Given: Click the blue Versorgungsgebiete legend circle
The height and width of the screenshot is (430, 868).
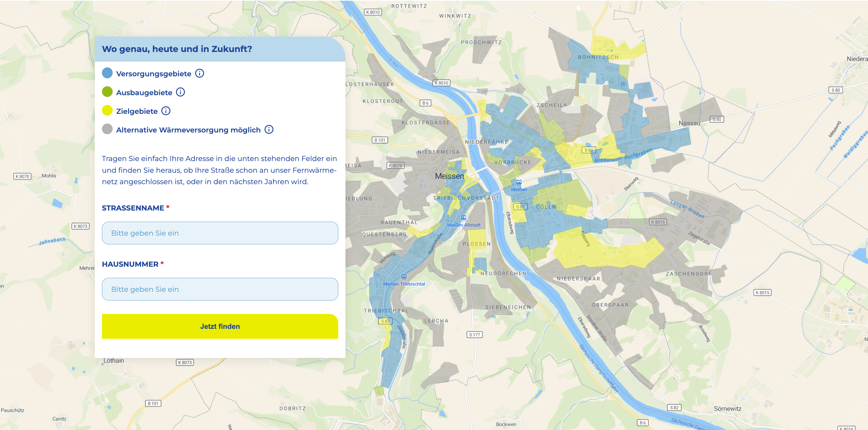Looking at the screenshot, I should [x=107, y=73].
